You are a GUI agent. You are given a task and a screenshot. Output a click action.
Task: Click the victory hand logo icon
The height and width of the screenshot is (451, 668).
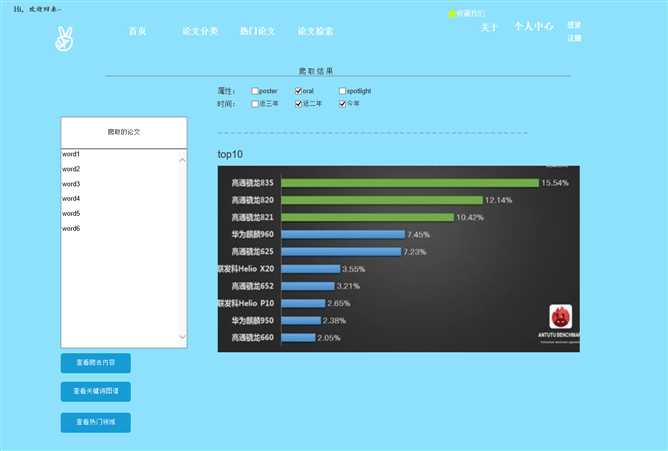[x=64, y=39]
